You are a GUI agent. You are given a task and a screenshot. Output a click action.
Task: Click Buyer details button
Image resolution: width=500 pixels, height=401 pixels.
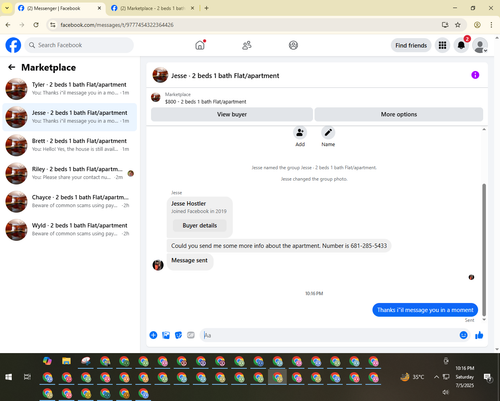(x=200, y=226)
